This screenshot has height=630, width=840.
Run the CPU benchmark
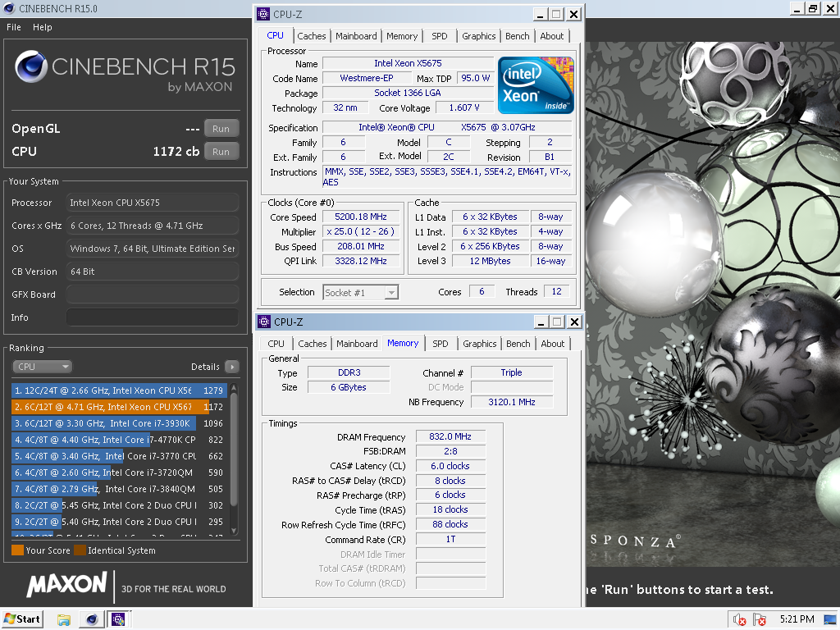pos(221,152)
